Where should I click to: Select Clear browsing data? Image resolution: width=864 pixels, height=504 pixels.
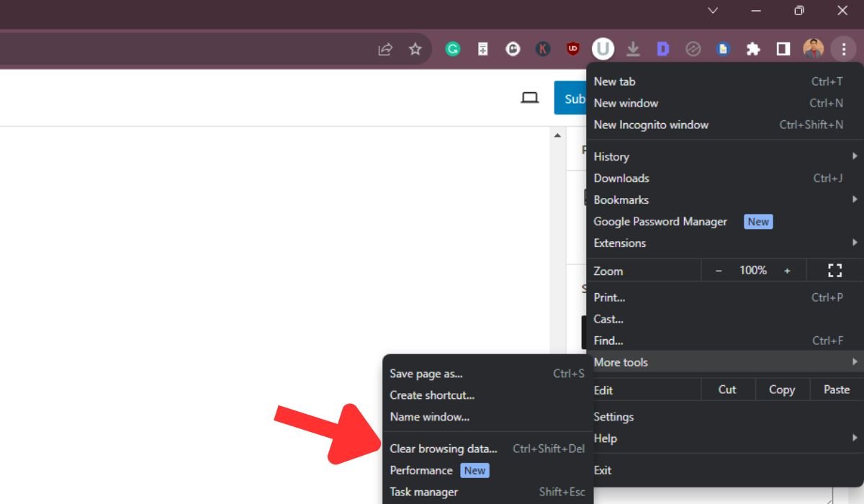click(x=444, y=449)
